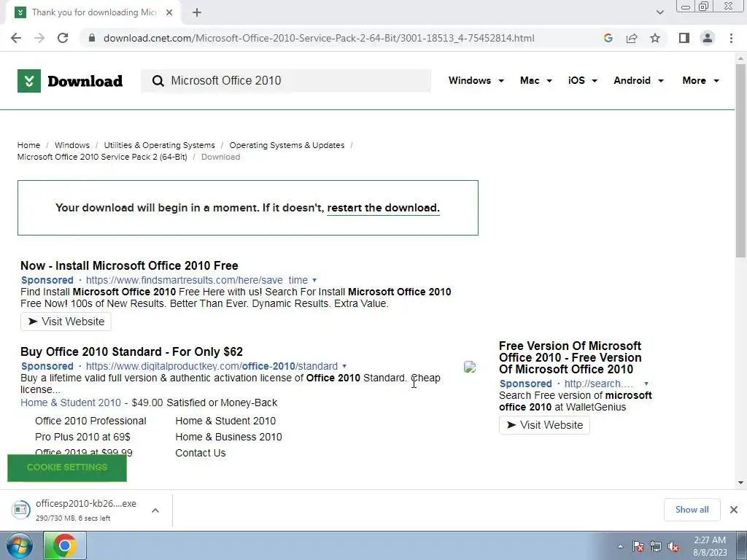Open the Chrome profile avatar

[x=708, y=38]
